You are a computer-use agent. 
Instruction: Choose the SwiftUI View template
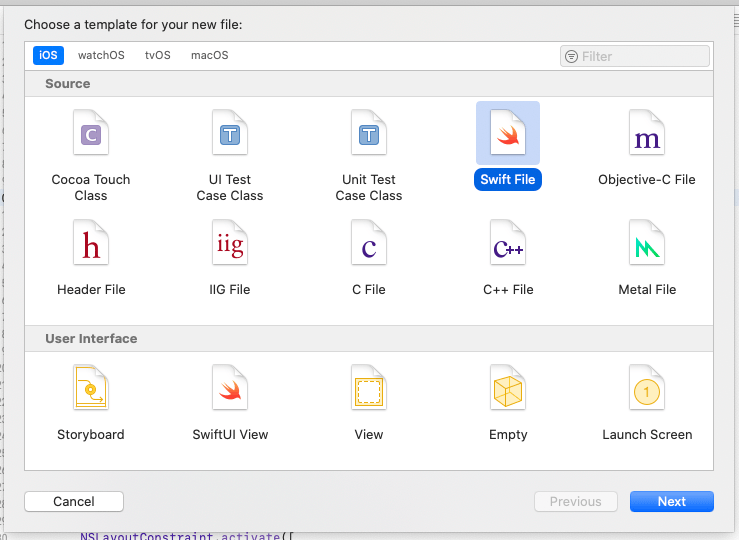230,389
